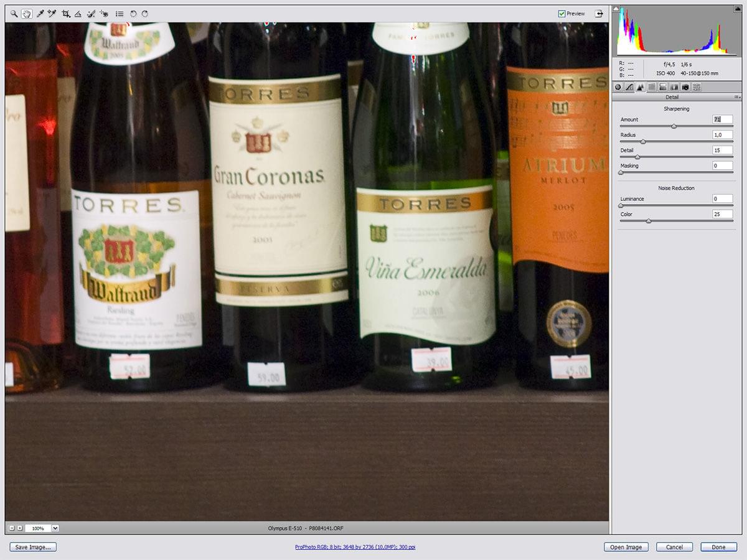This screenshot has height=560, width=747.
Task: Open the zoom level dropdown
Action: point(55,528)
